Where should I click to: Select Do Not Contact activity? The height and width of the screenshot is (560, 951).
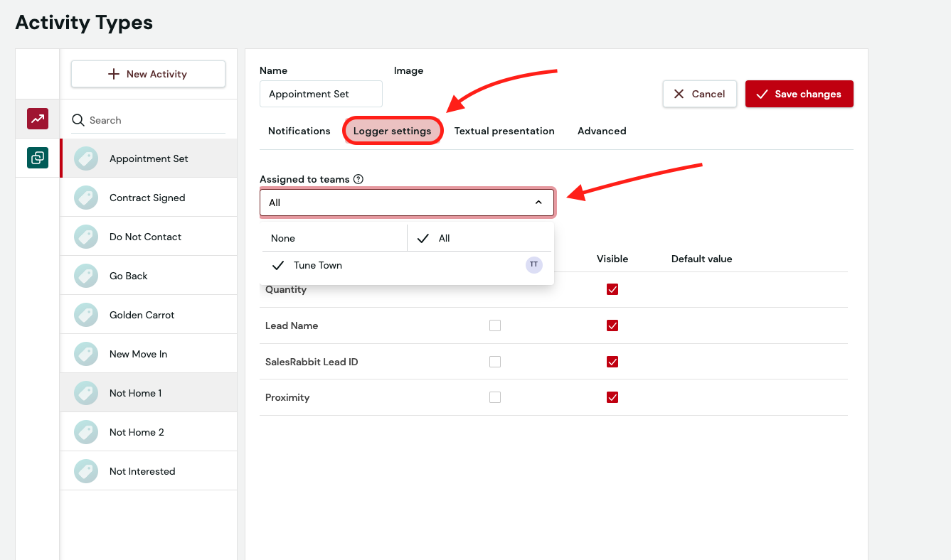(x=149, y=237)
